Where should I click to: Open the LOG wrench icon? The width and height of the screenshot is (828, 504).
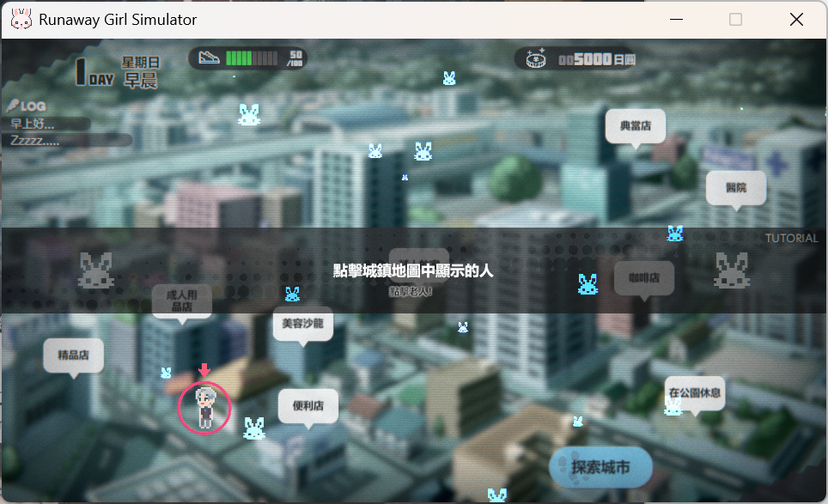(x=11, y=106)
